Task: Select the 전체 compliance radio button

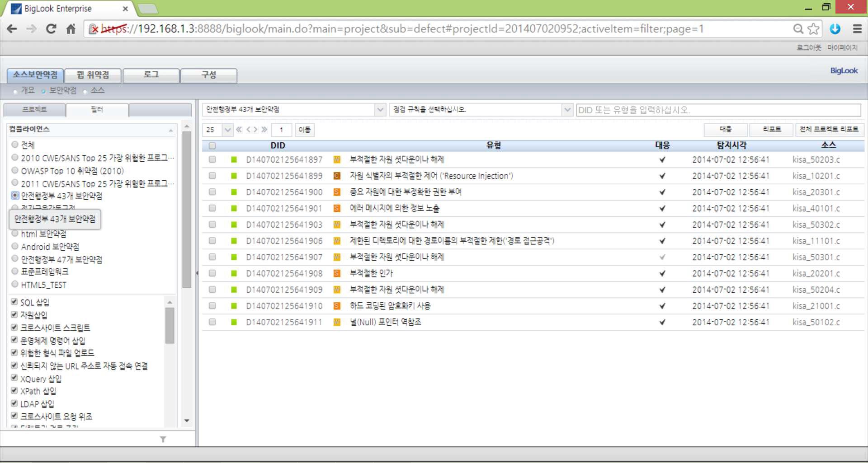Action: 15,145
